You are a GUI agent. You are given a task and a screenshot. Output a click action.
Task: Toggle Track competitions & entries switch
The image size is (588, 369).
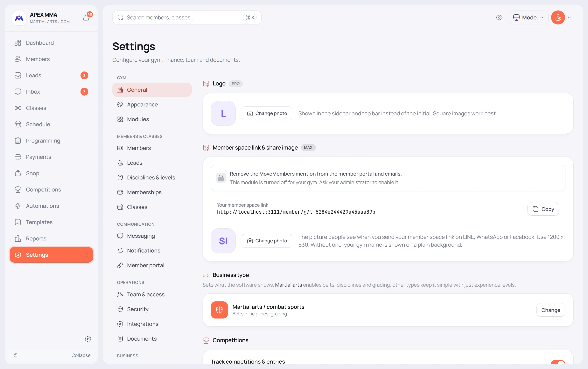pyautogui.click(x=558, y=362)
